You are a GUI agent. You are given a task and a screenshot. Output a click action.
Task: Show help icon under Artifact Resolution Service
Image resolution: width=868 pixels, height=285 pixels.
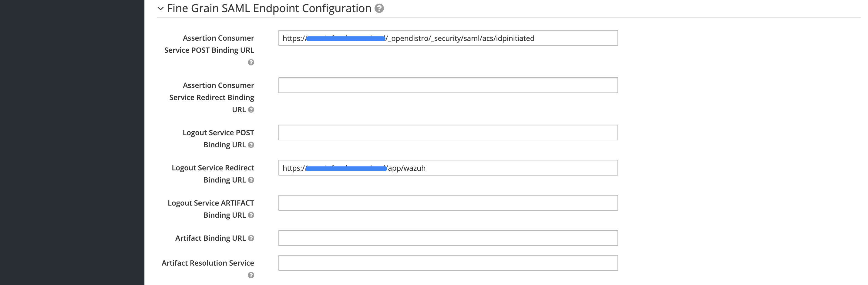click(251, 275)
